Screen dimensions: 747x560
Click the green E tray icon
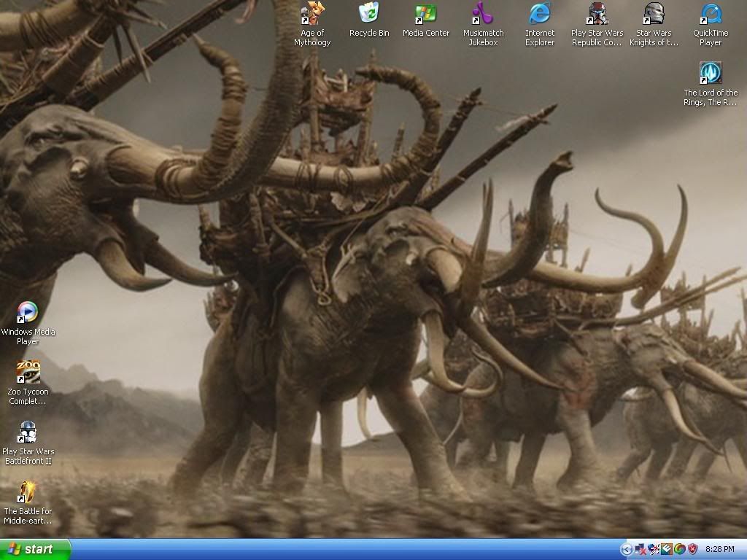tap(667, 550)
